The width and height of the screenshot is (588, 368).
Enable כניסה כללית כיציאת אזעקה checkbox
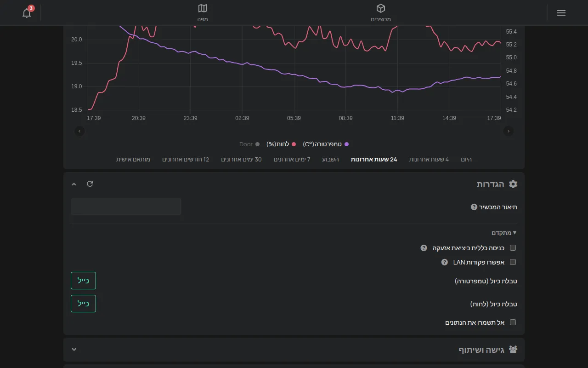(513, 248)
